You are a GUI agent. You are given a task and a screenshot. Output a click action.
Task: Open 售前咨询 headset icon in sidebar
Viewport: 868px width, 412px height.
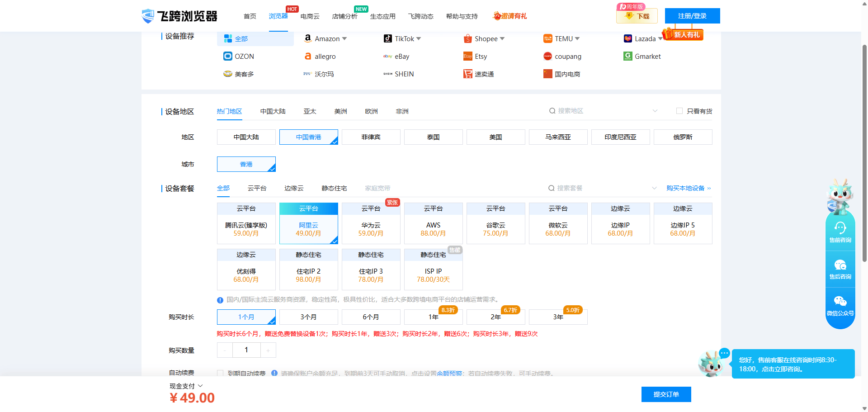click(840, 228)
